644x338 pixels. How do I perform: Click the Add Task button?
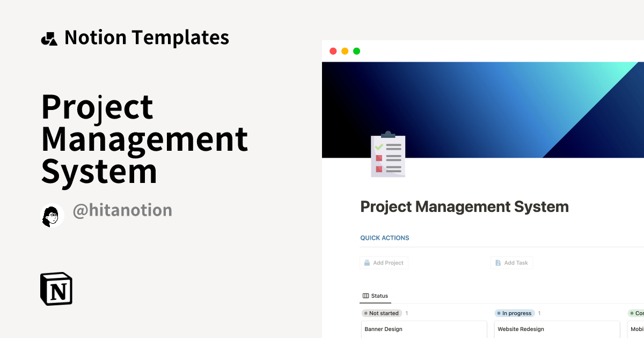click(511, 262)
